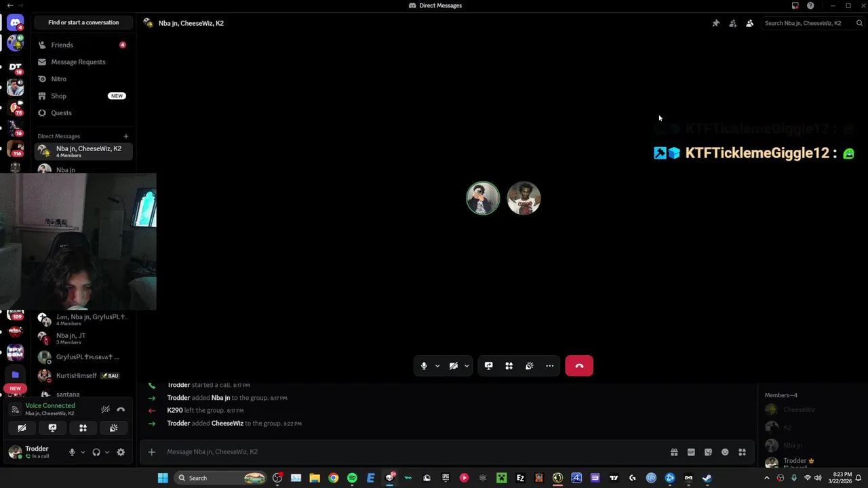Open Steam from the taskbar

click(x=707, y=478)
